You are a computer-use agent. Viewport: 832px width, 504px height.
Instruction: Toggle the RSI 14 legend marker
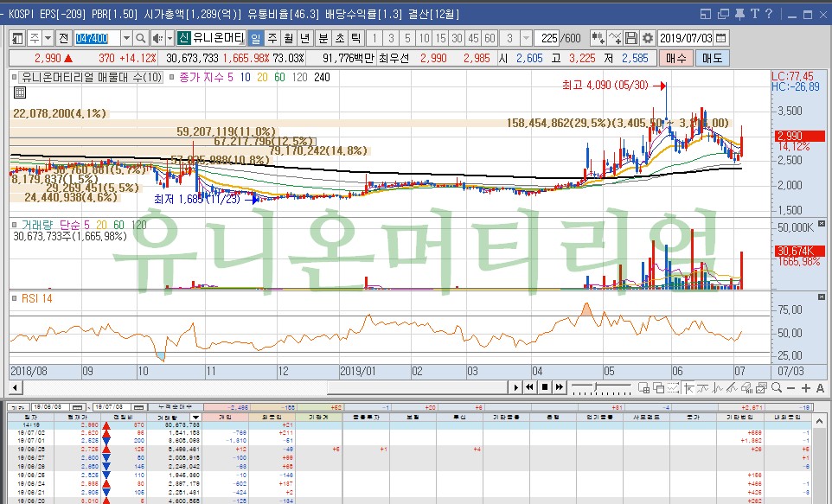tap(15, 299)
